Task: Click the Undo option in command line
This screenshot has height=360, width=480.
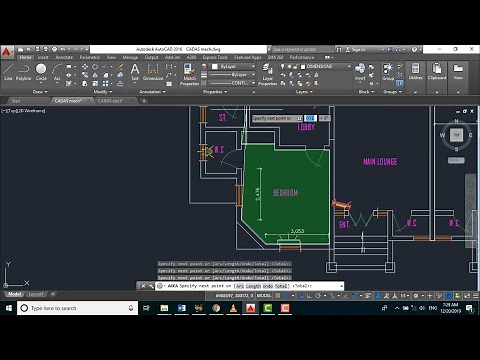Action: click(x=268, y=286)
